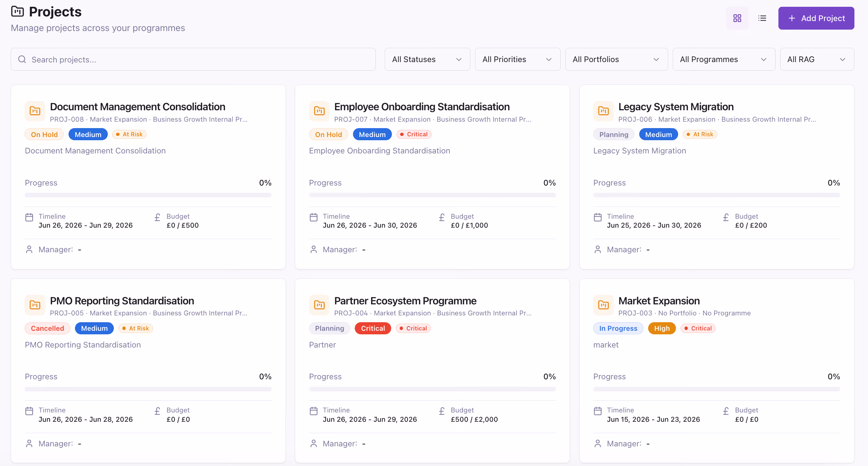The width and height of the screenshot is (868, 466).
Task: Click Medium badge on PMO Reporting Standardisation
Action: 94,328
